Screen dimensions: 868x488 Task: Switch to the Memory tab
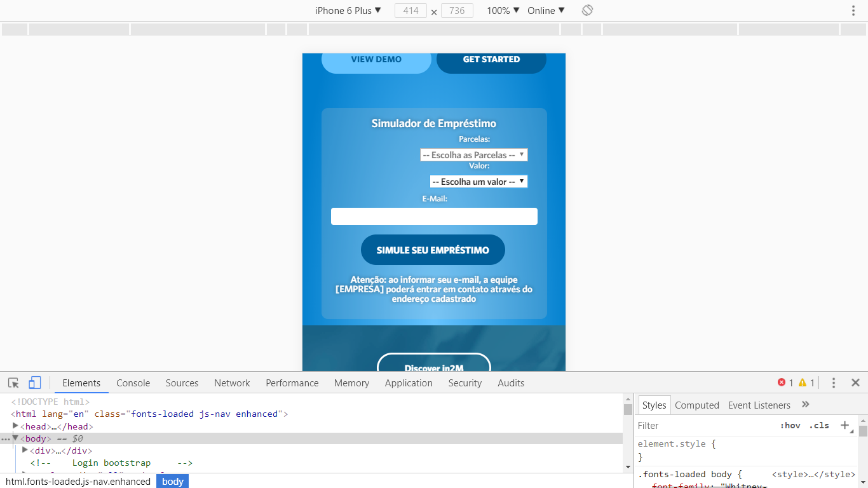[x=351, y=383]
